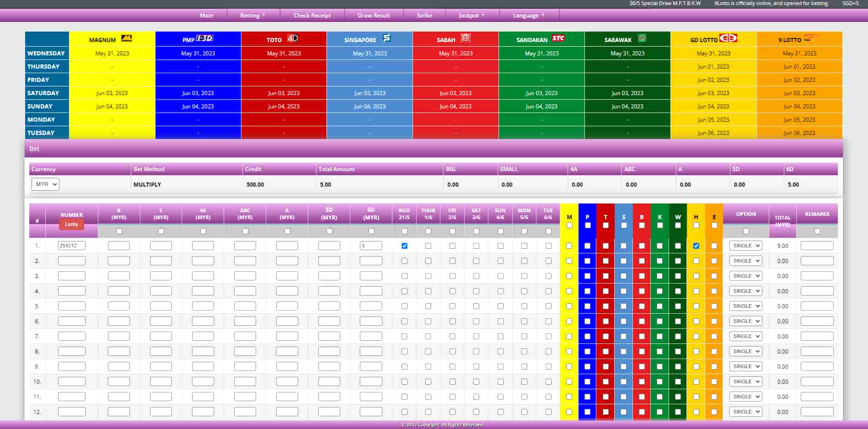Click the Singapore Pools icon
The width and height of the screenshot is (868, 429).
tap(386, 39)
